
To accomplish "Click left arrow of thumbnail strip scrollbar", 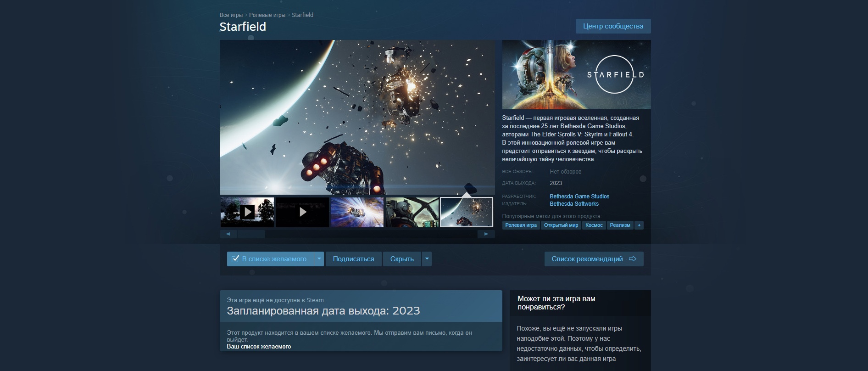I will 228,234.
